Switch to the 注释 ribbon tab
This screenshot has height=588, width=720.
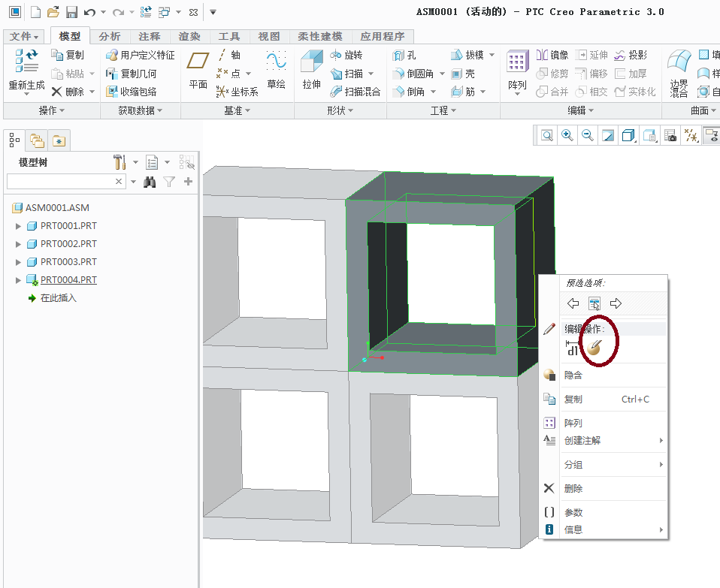[150, 36]
